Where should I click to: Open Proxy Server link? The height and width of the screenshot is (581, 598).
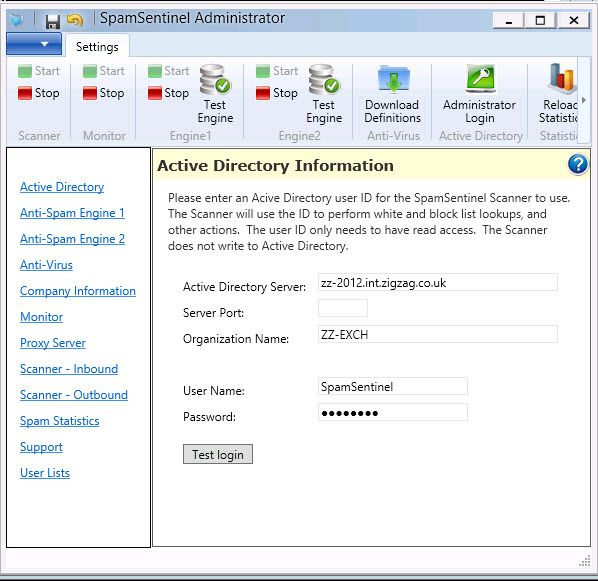point(53,343)
